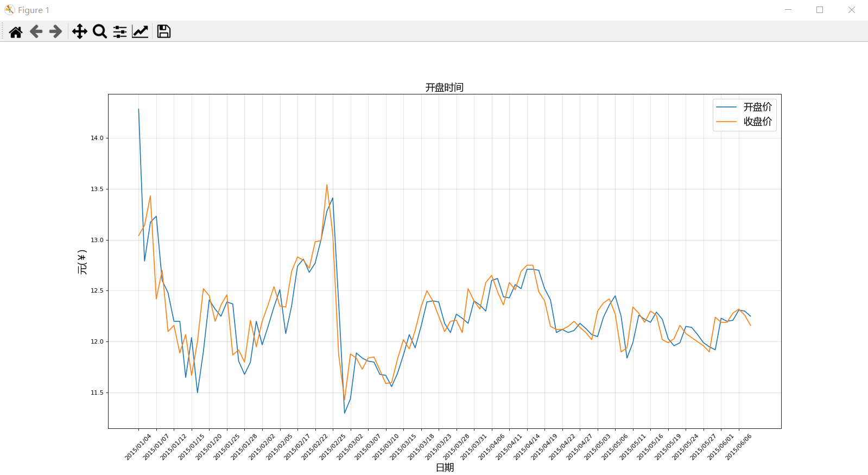
Task: Click the 2015/05/06 date tick label
Action: point(614,447)
